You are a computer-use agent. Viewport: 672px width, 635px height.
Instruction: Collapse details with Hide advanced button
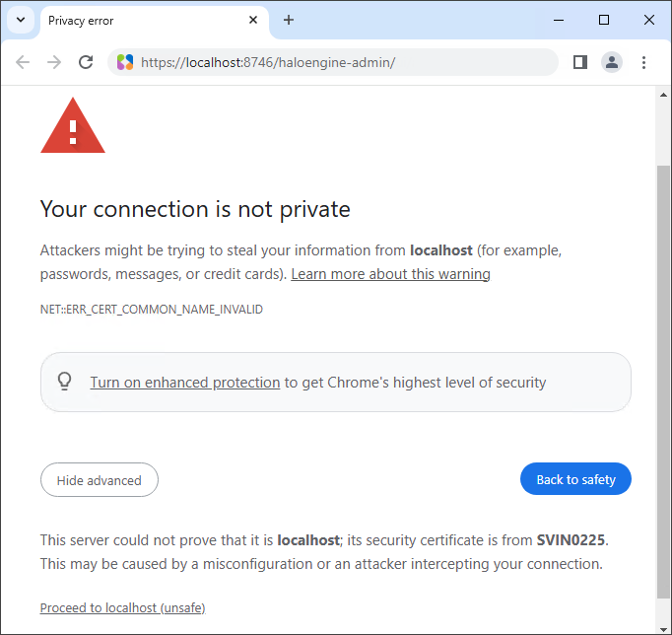coord(100,480)
